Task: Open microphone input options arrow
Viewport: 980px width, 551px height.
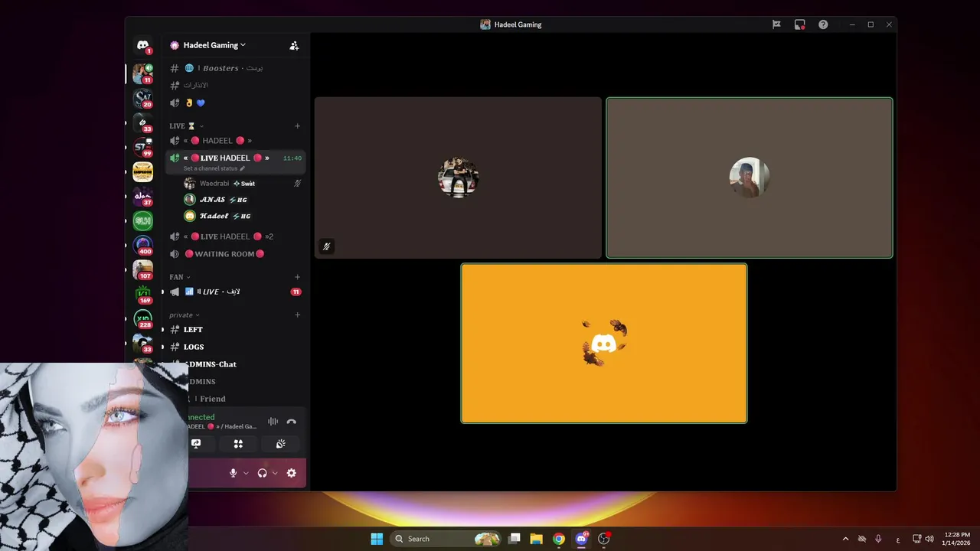Action: pos(246,473)
